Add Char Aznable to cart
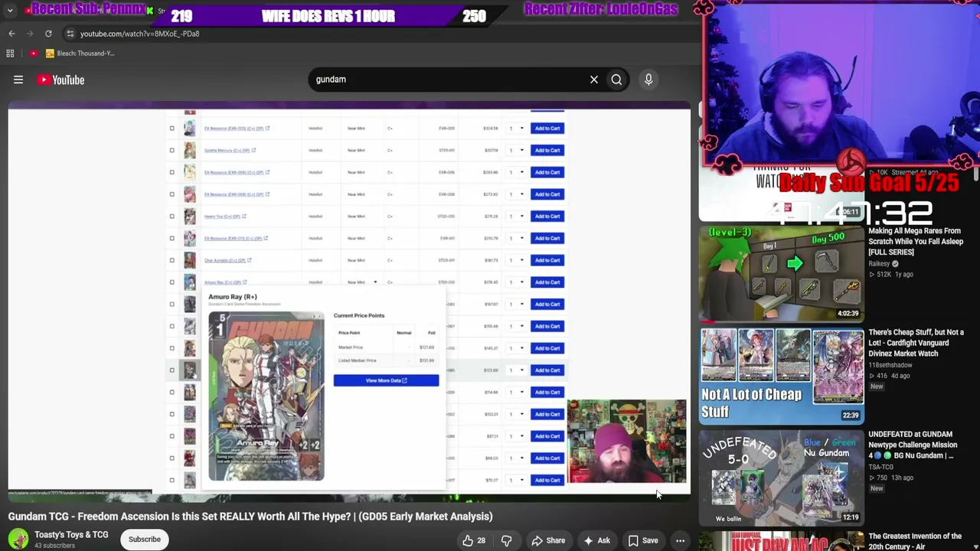This screenshot has width=980, height=551. (x=547, y=260)
